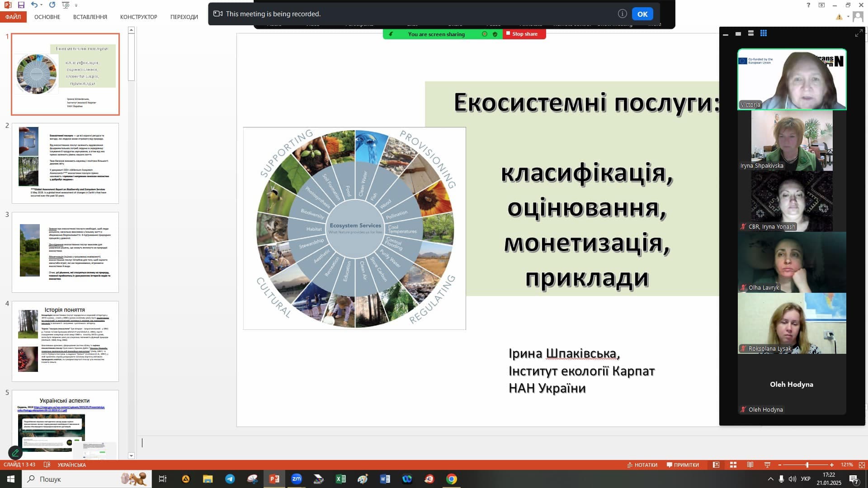Open the ВСТАВЛЕННЯ ribbon tab

click(90, 17)
